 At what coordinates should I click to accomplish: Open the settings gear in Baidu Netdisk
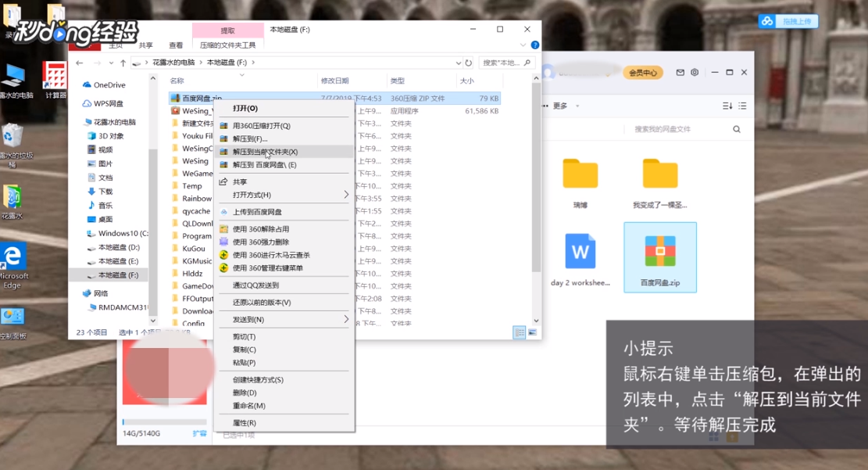(x=695, y=71)
